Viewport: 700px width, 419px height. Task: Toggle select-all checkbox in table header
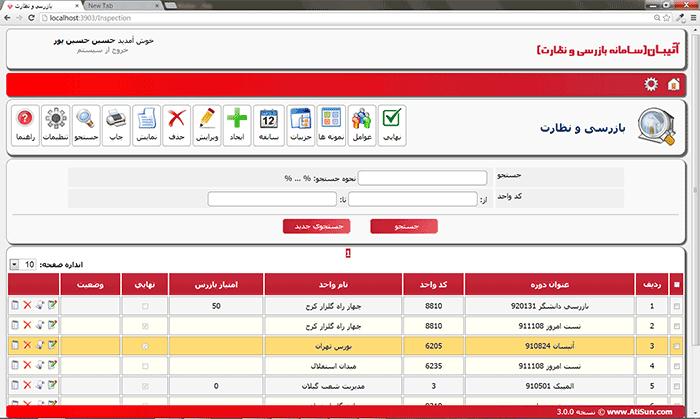[x=677, y=285]
